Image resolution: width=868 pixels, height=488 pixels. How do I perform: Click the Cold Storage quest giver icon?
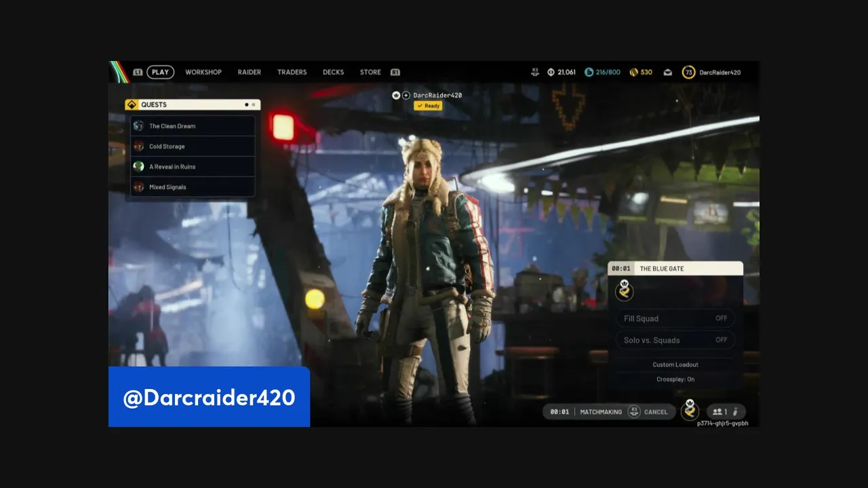(138, 146)
